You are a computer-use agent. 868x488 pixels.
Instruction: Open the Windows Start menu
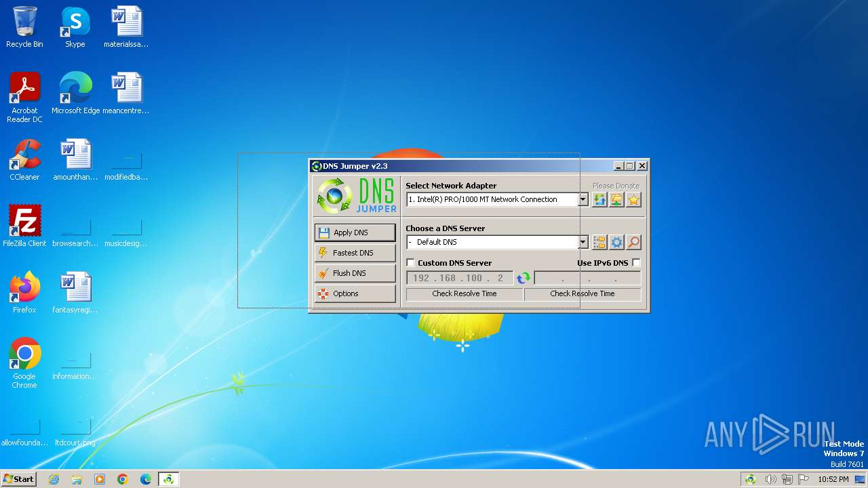(18, 479)
